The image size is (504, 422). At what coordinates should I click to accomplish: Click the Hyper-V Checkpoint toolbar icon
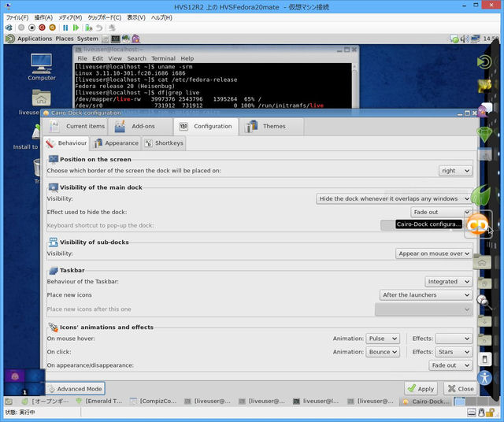click(x=89, y=28)
